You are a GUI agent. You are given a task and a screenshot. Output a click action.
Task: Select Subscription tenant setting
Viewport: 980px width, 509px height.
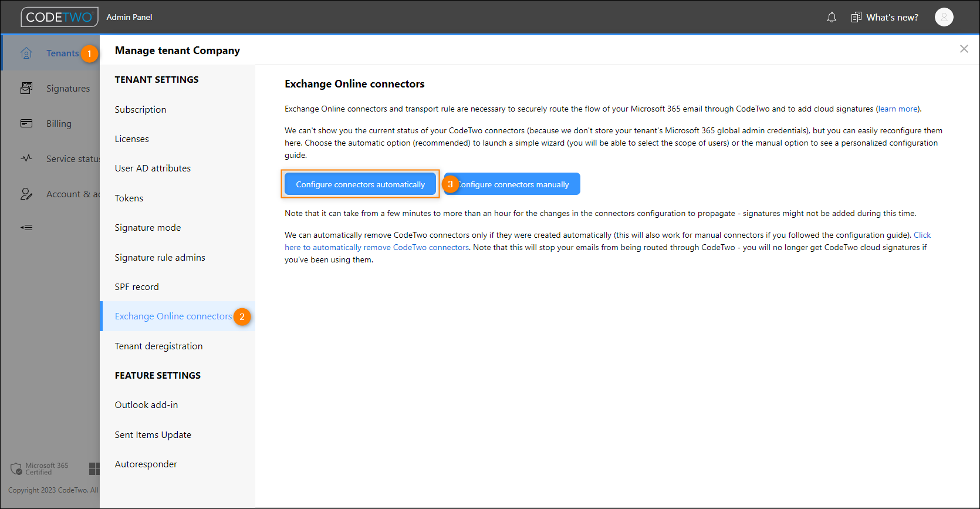point(140,109)
